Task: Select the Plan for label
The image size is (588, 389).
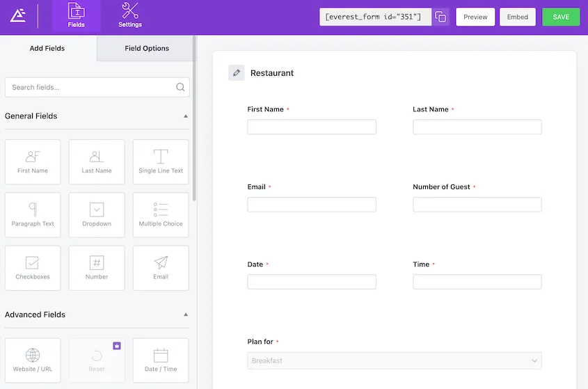Action: point(260,342)
